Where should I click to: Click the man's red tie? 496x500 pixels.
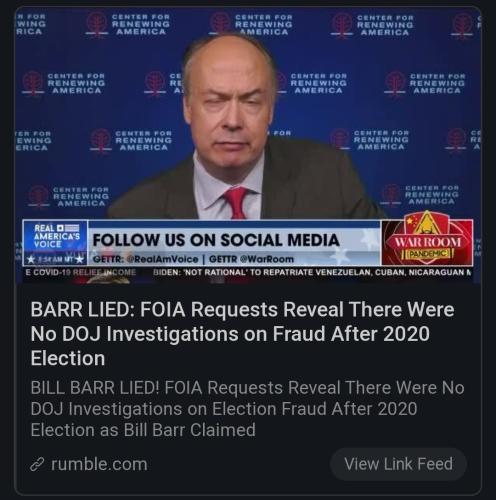[x=236, y=202]
